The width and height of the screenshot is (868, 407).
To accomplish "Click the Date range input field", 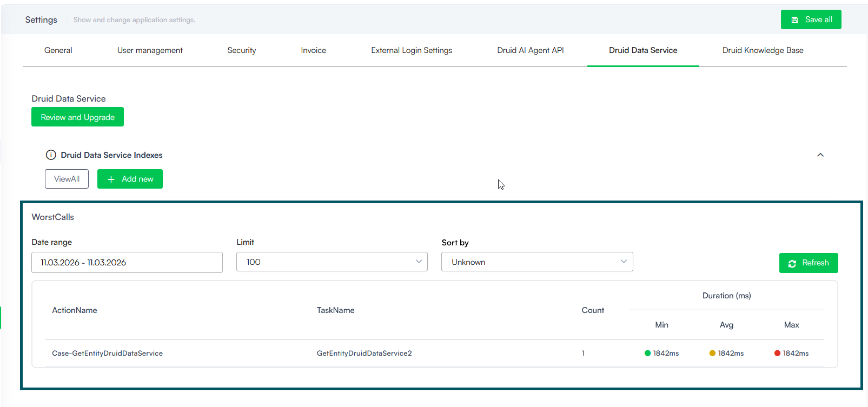I will (127, 263).
